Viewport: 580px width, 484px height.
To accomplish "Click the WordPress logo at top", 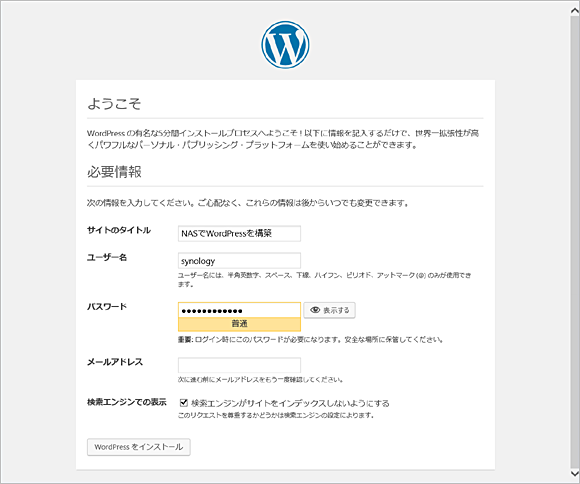I will tap(285, 45).
